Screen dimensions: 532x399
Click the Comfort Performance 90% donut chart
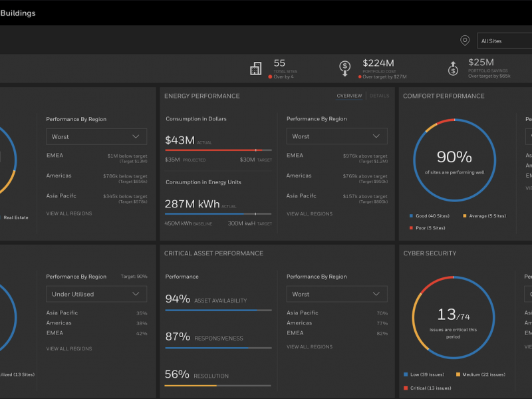(454, 159)
